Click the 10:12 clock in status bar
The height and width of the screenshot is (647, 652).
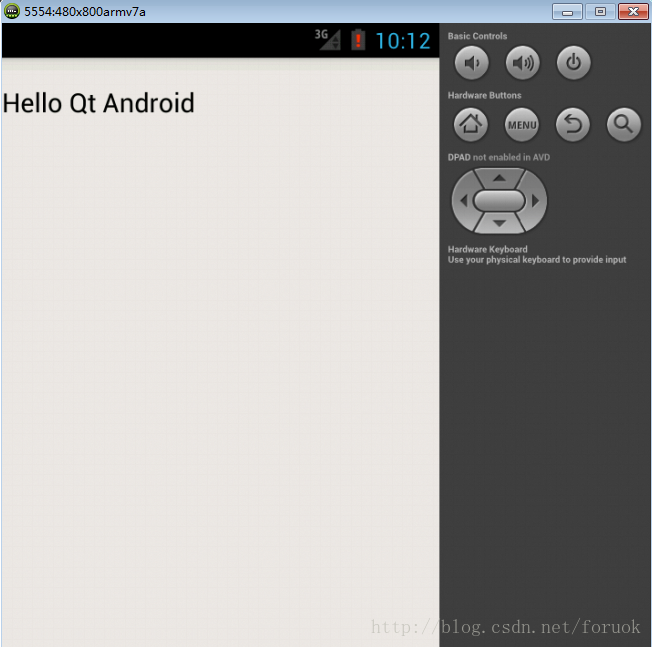(403, 41)
